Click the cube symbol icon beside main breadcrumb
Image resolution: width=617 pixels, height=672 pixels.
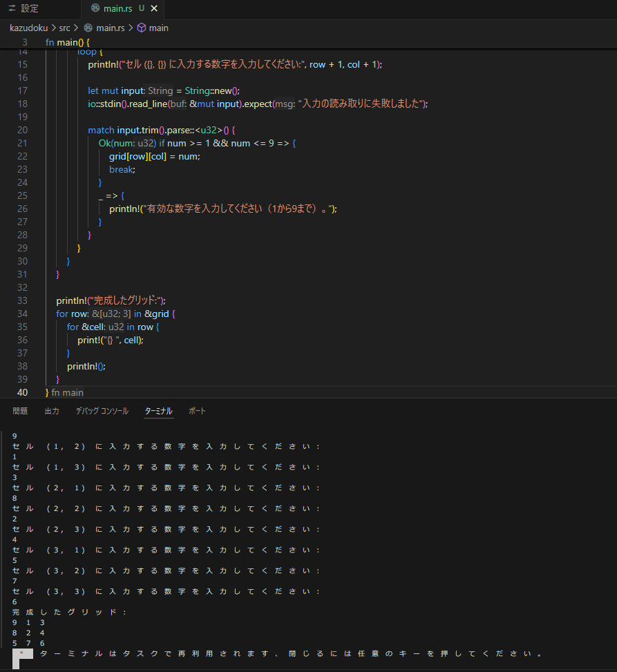[142, 28]
